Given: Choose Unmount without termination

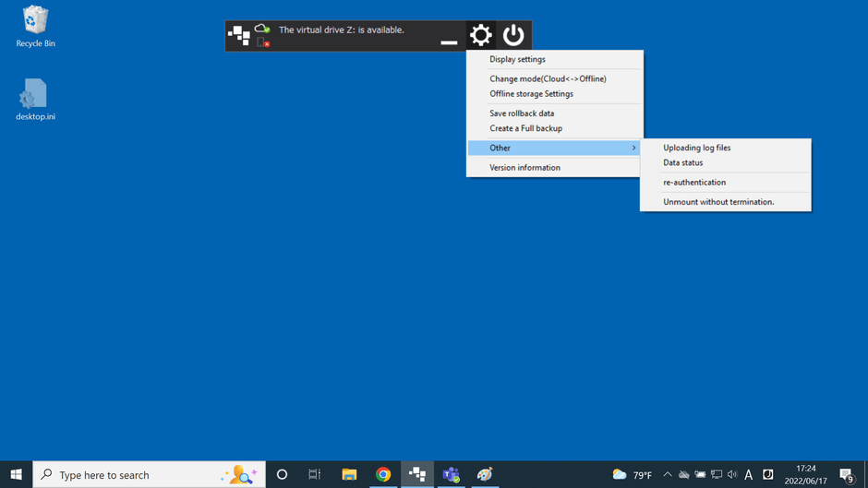Looking at the screenshot, I should [718, 201].
